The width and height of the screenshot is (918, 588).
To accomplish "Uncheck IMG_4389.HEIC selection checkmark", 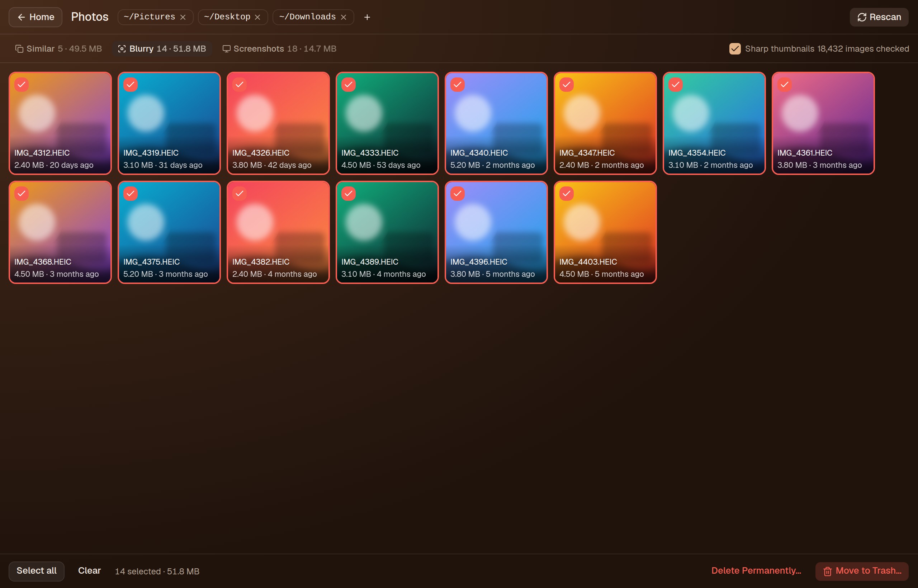I will (x=349, y=194).
